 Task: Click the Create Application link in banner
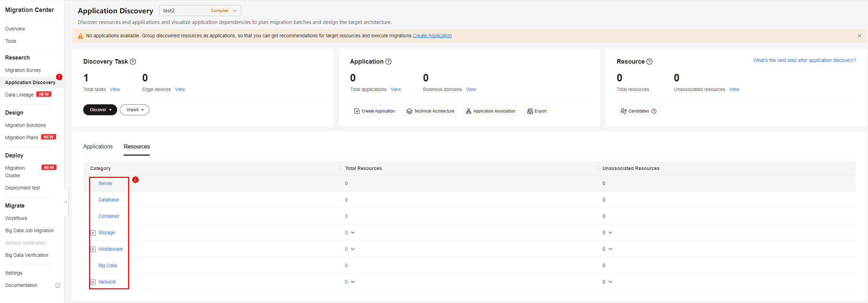432,36
